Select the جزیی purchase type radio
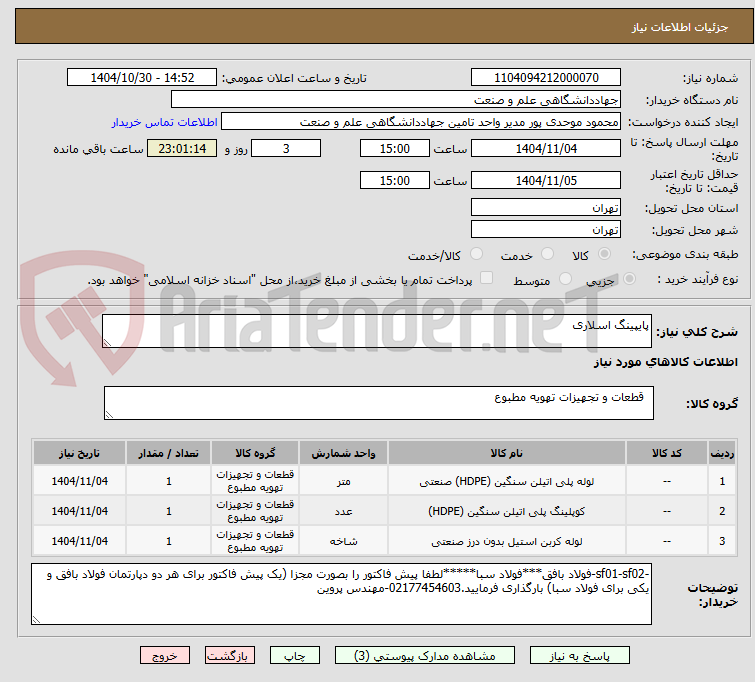Image resolution: width=755 pixels, height=682 pixels. point(629,279)
